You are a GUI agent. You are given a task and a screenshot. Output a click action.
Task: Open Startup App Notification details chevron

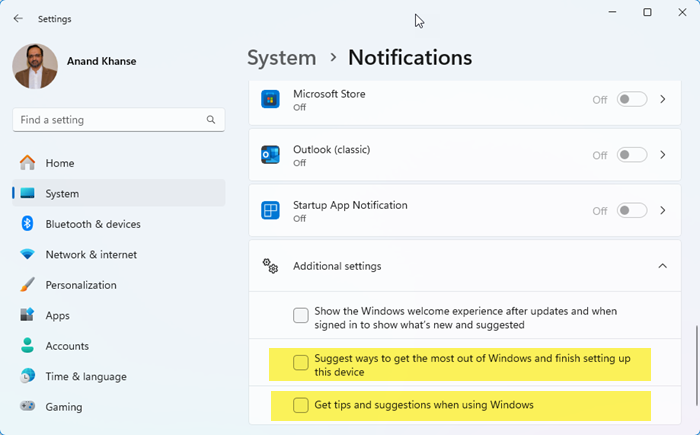[663, 211]
